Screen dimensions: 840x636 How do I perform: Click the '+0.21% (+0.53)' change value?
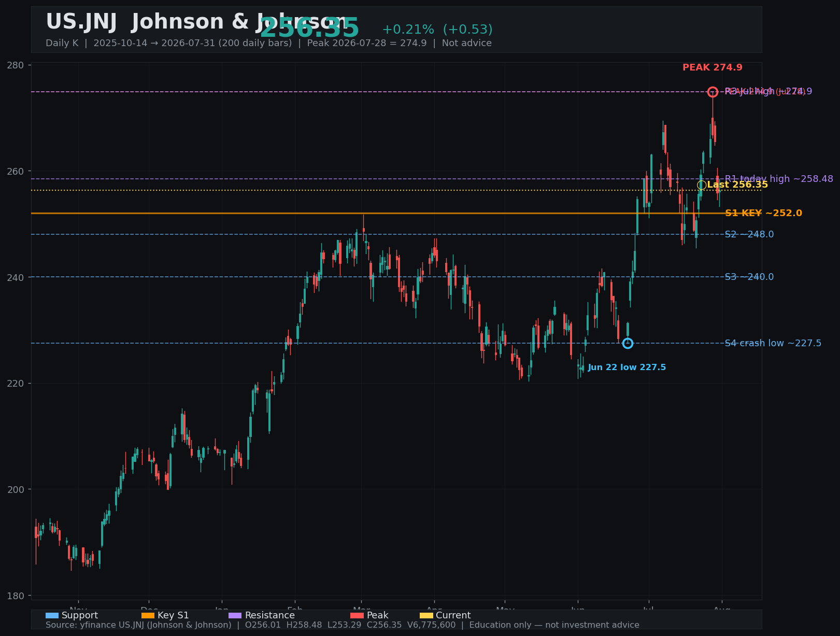point(437,30)
